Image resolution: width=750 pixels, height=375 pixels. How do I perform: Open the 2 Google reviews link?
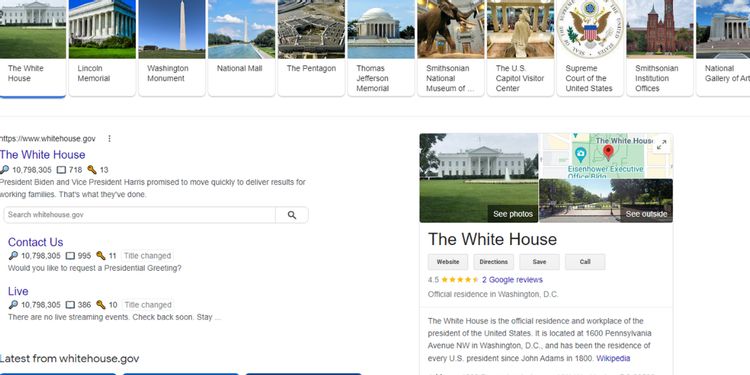tap(512, 280)
